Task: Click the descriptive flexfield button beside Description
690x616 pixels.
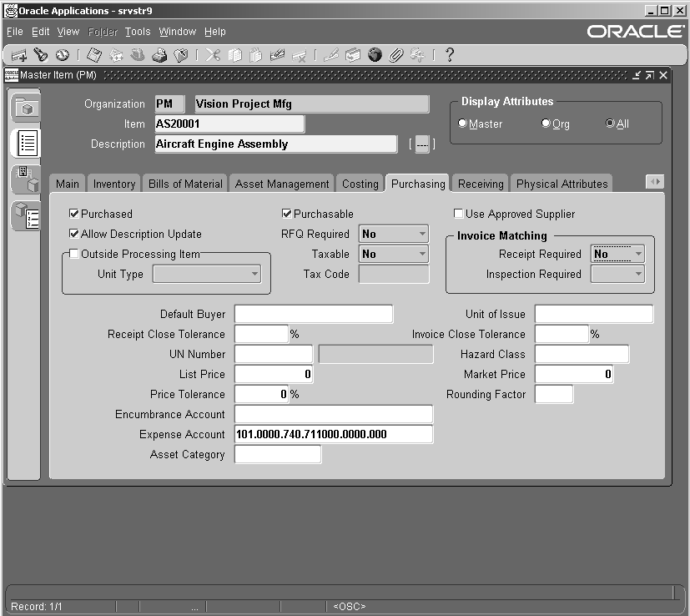Action: [x=422, y=144]
